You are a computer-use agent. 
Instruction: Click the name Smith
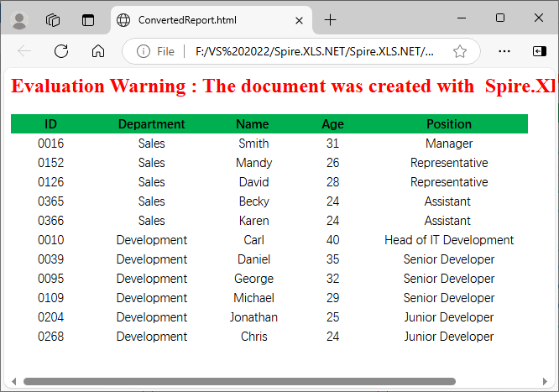click(253, 144)
